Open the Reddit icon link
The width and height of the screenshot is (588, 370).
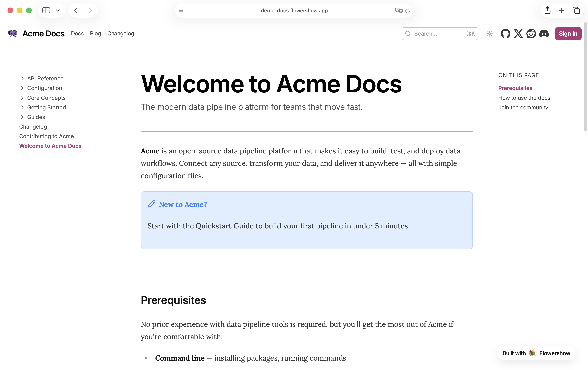(x=531, y=34)
